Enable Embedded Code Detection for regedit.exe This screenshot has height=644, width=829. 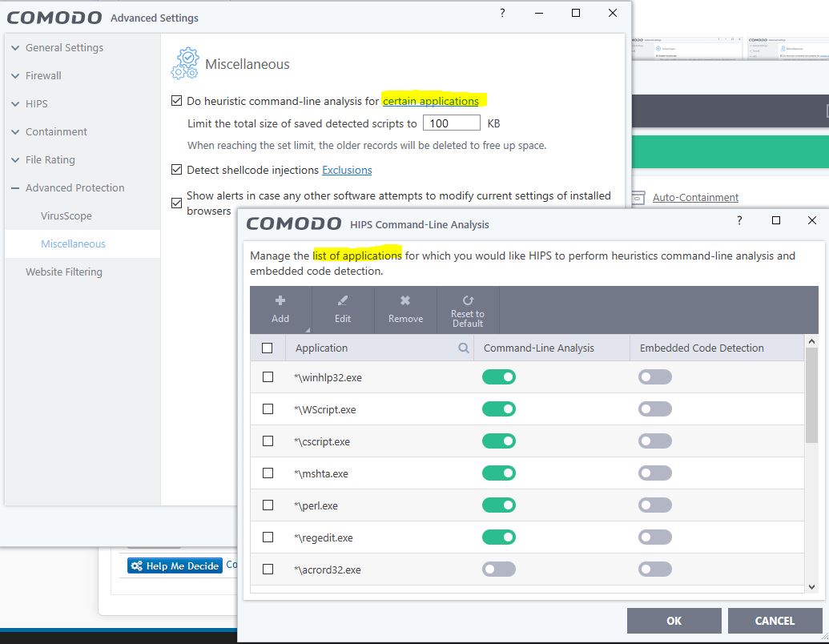pyautogui.click(x=655, y=537)
